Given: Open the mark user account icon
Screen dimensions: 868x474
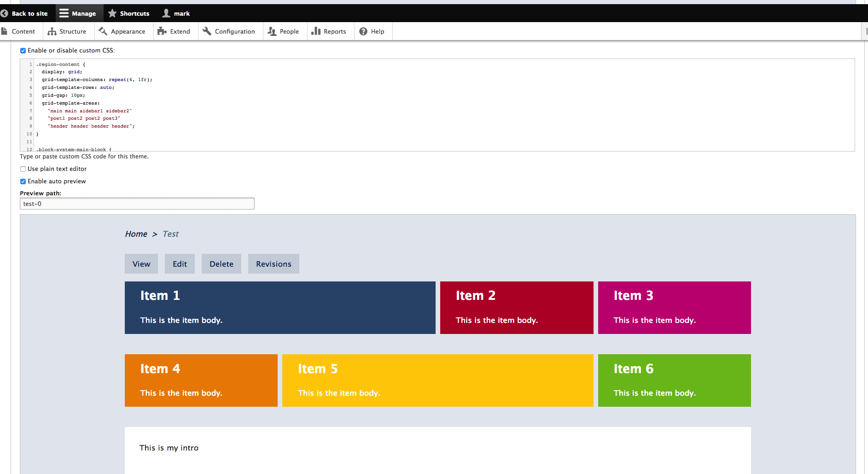Looking at the screenshot, I should click(x=166, y=13).
